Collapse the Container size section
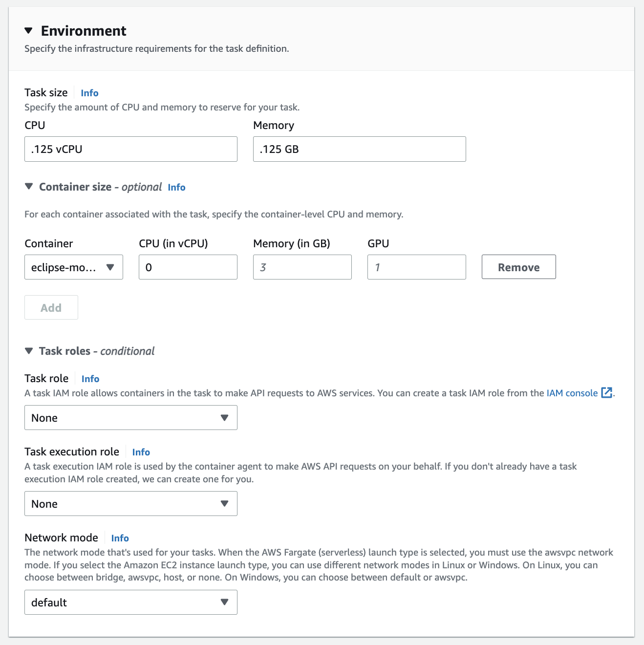Viewport: 644px width, 645px height. coord(29,187)
